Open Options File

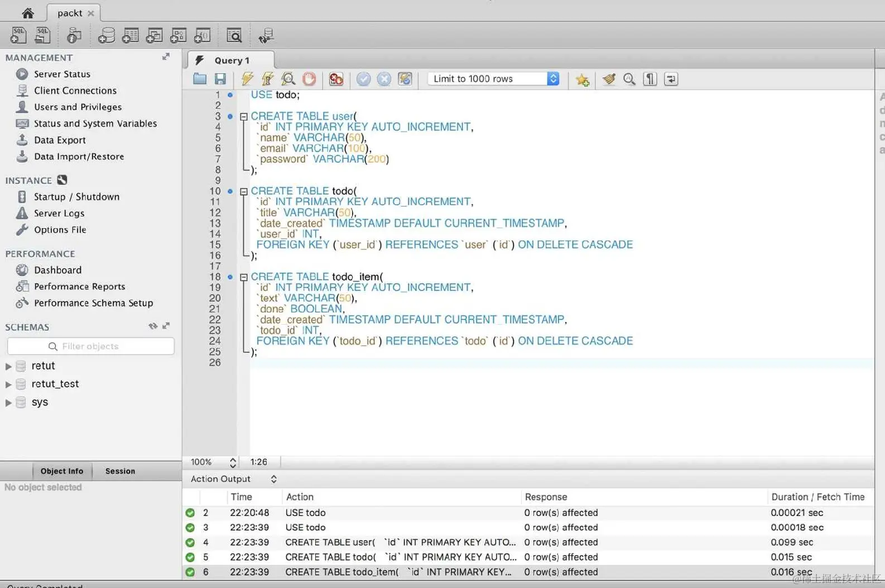[x=60, y=229]
